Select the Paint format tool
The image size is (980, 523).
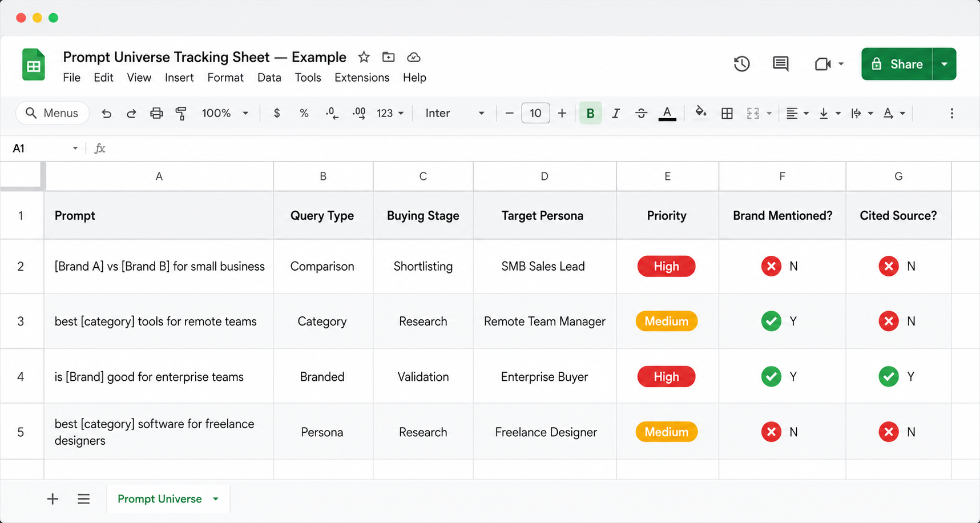point(181,113)
